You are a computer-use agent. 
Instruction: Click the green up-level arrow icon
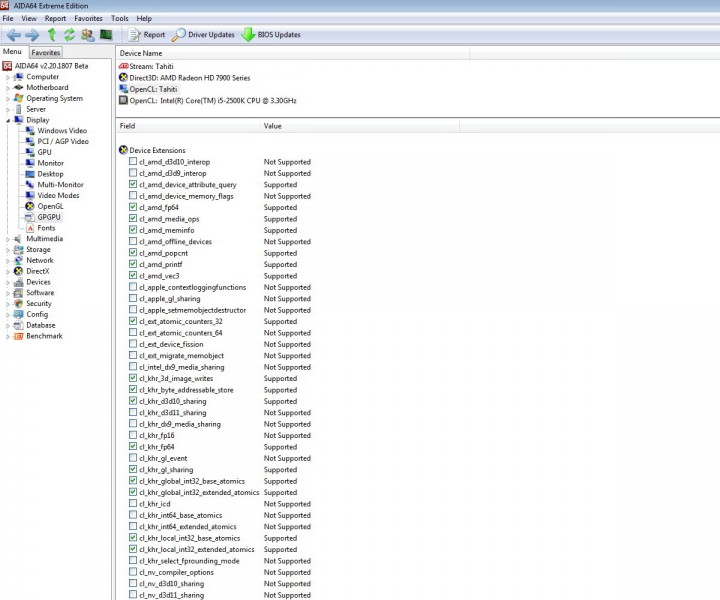(x=51, y=34)
